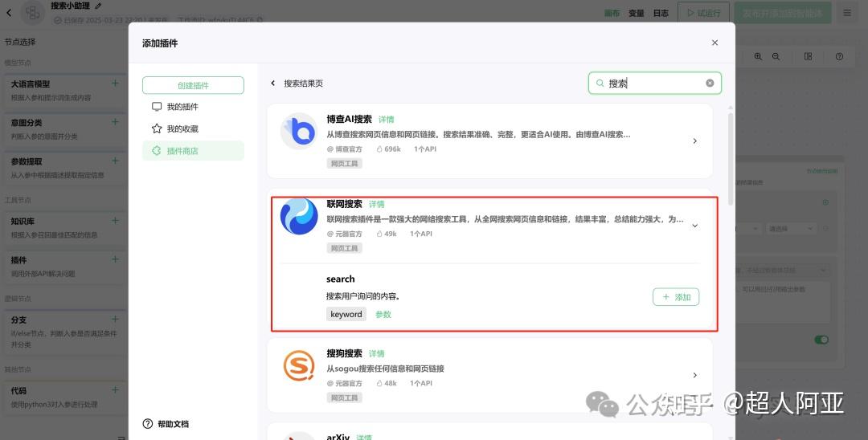Screen dimensions: 868x440
Task: Click the 博查AI搜索 plugin logo
Action: [299, 131]
